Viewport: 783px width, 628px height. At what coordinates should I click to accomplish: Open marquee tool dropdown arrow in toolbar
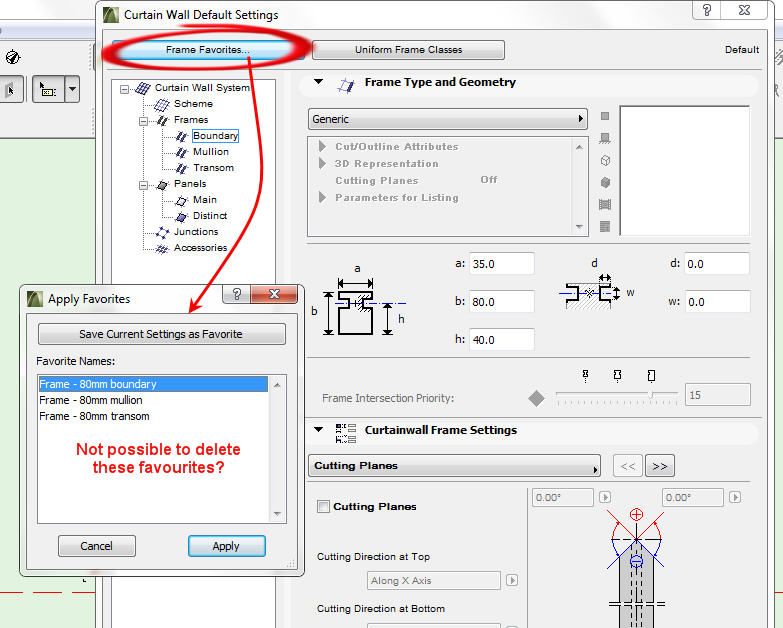(x=72, y=89)
